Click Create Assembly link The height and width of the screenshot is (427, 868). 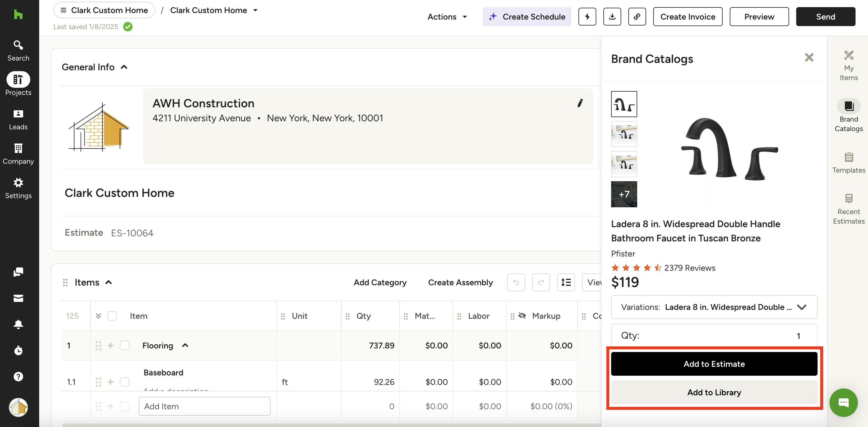point(460,282)
